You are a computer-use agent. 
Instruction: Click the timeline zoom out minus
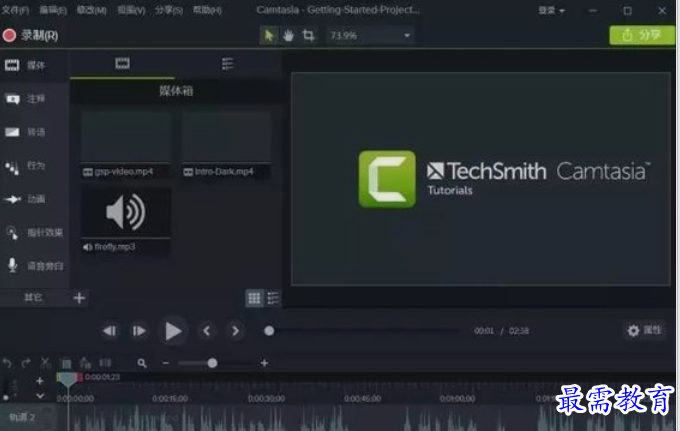point(166,363)
